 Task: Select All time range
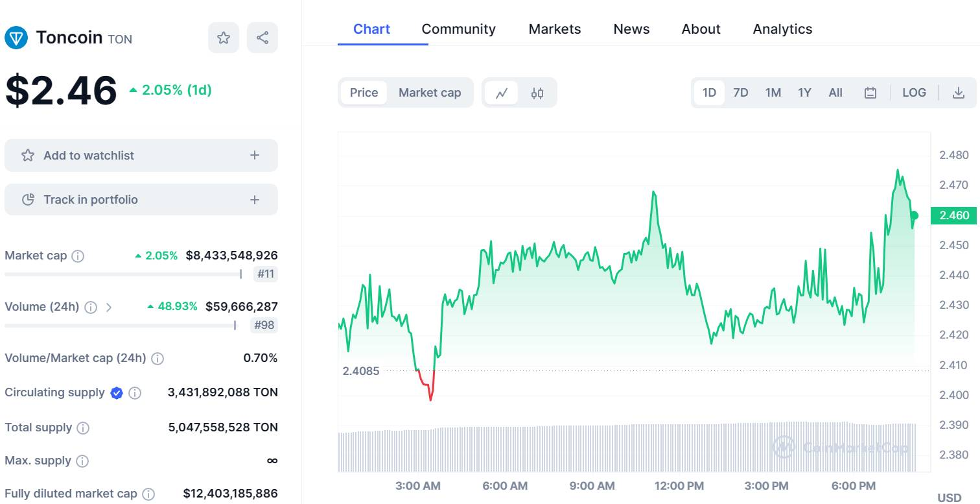835,93
